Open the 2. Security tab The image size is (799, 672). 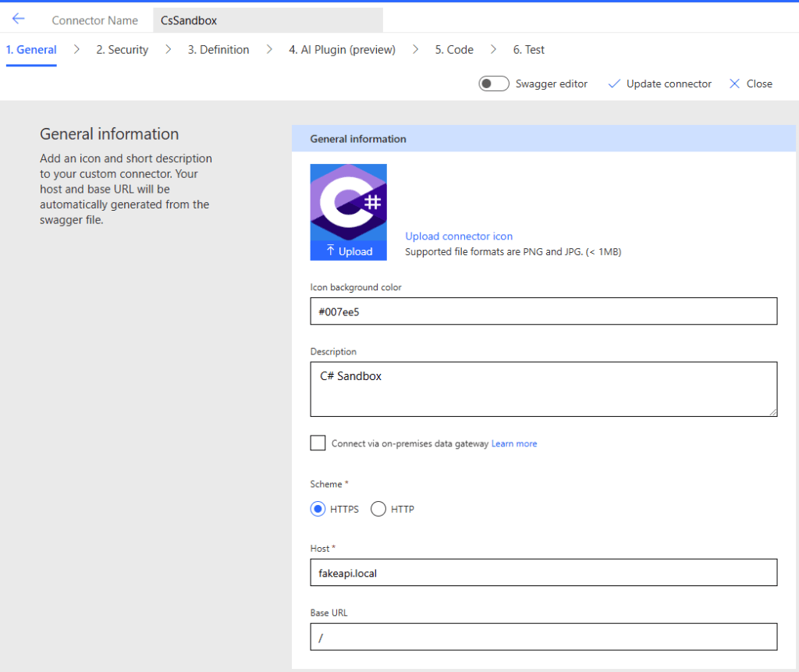[122, 50]
